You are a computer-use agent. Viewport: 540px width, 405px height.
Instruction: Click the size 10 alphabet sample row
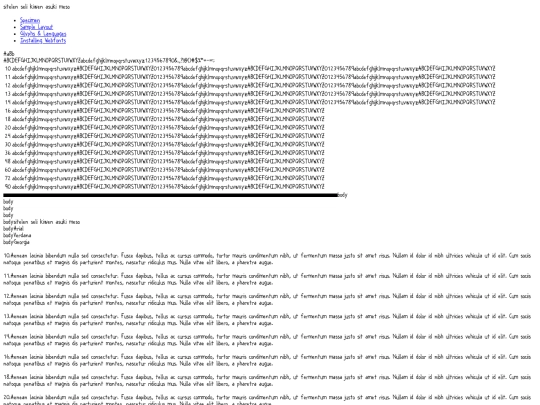pyautogui.click(x=250, y=68)
